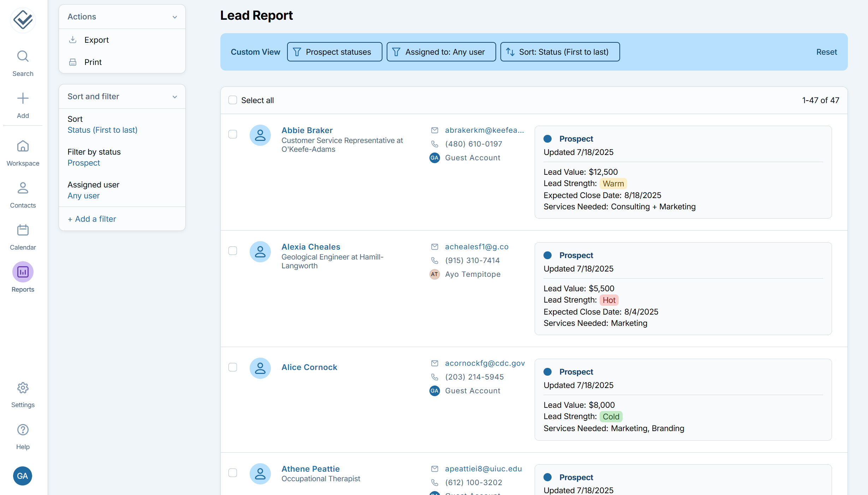Open the Sort: Status (First to last) control

coord(560,52)
